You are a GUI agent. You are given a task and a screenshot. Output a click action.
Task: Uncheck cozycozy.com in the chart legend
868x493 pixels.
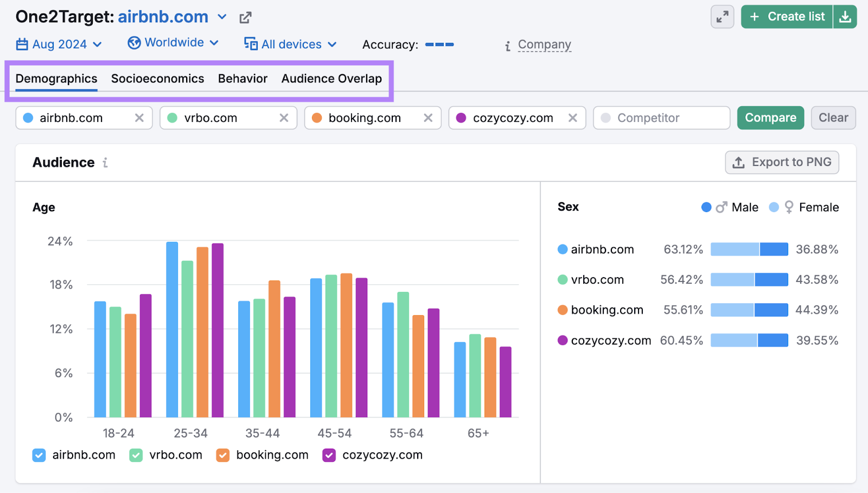click(329, 455)
